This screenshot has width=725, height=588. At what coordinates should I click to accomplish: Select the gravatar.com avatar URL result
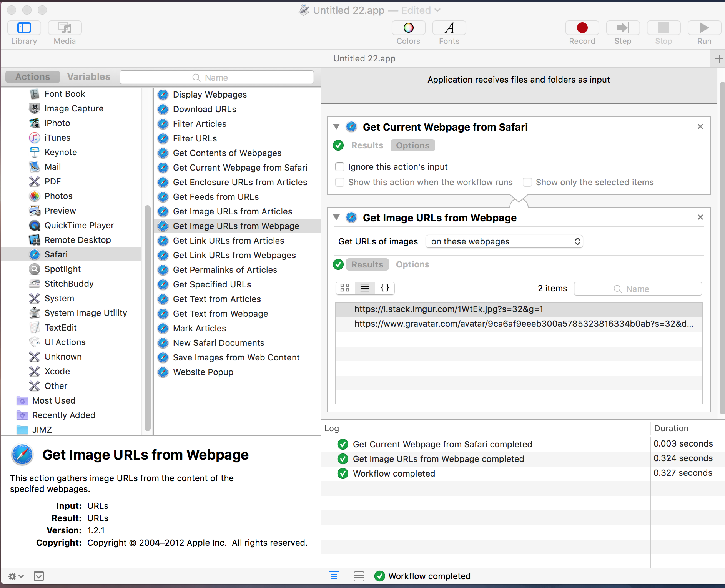519,324
